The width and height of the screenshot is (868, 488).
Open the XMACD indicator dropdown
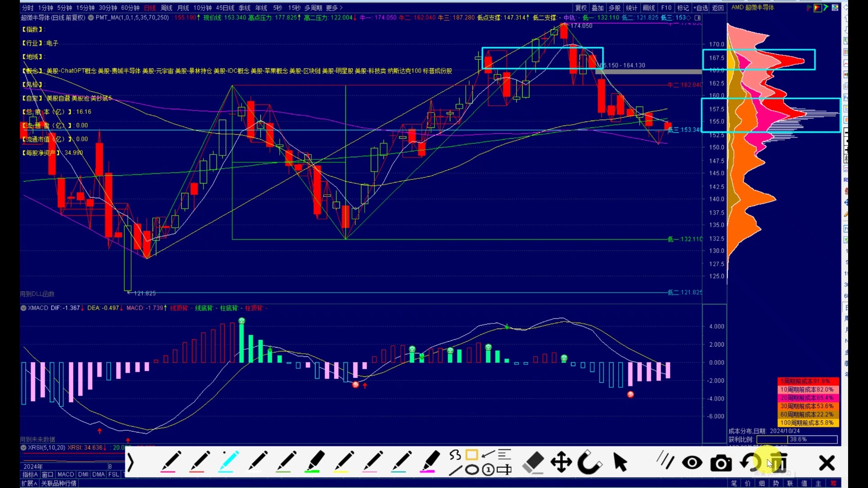(24, 308)
